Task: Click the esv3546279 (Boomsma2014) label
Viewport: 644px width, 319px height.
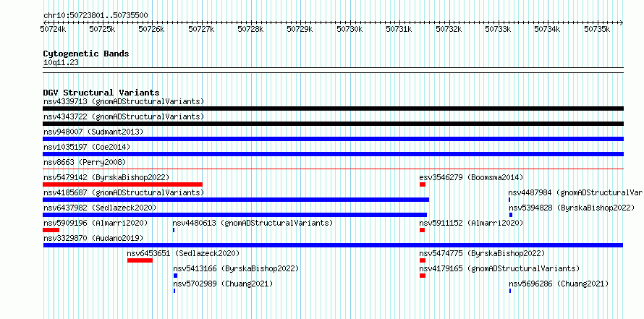Action: click(472, 177)
